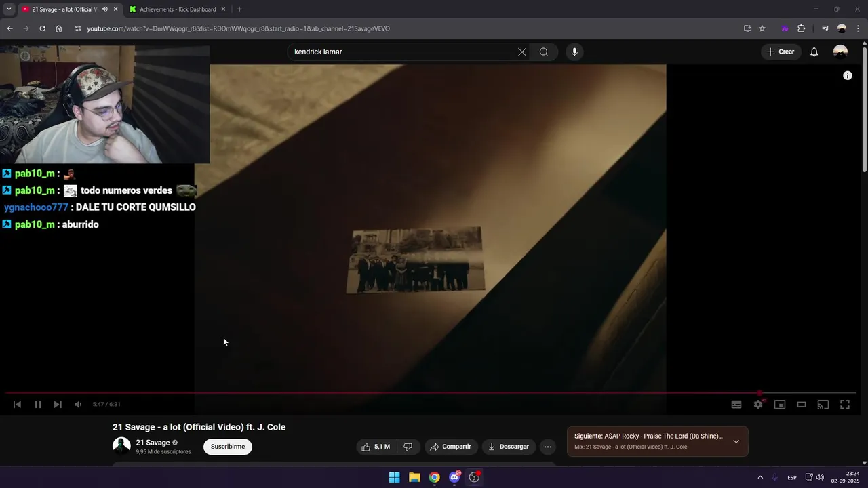This screenshot has width=868, height=488.
Task: Switch to Achievements Kick Dashboard tab
Action: tap(178, 9)
